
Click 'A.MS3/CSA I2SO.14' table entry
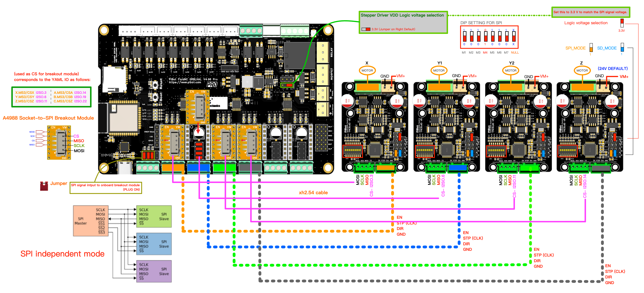tap(70, 93)
